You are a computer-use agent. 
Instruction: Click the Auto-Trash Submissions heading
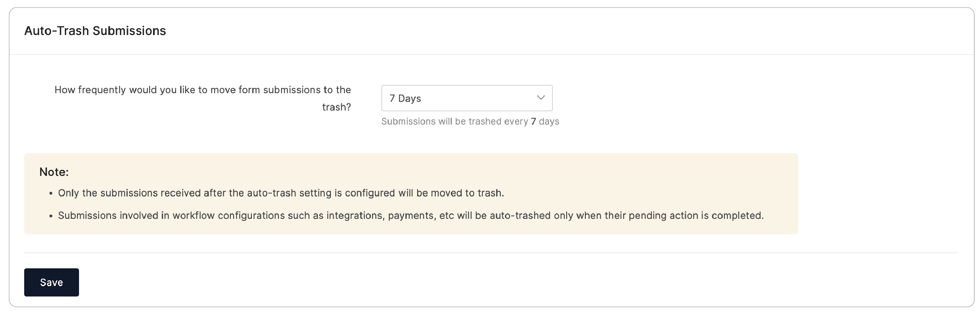(x=95, y=30)
